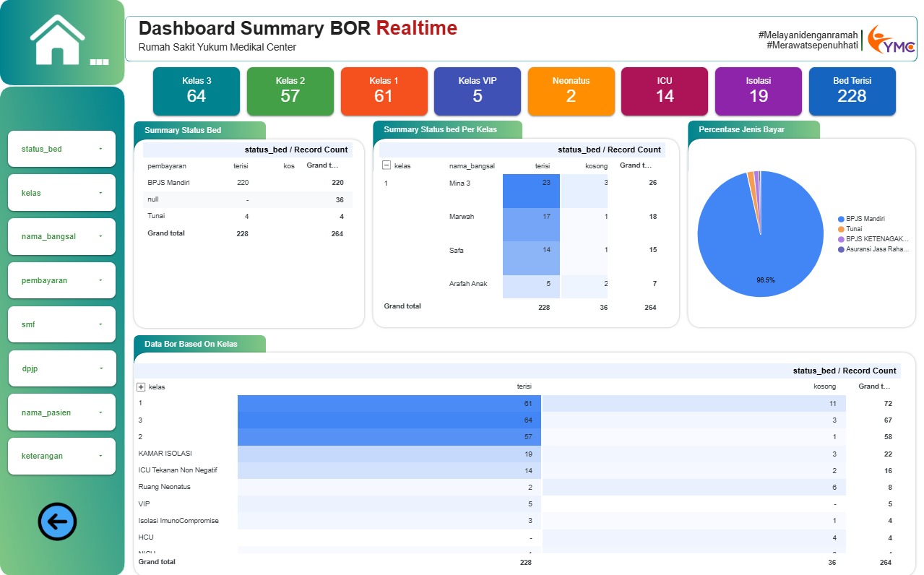Select the Kelas 3 scorecard

coord(197,91)
